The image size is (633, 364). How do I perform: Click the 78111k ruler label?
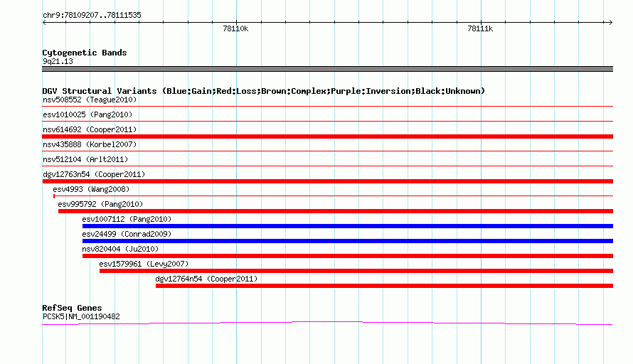(480, 28)
